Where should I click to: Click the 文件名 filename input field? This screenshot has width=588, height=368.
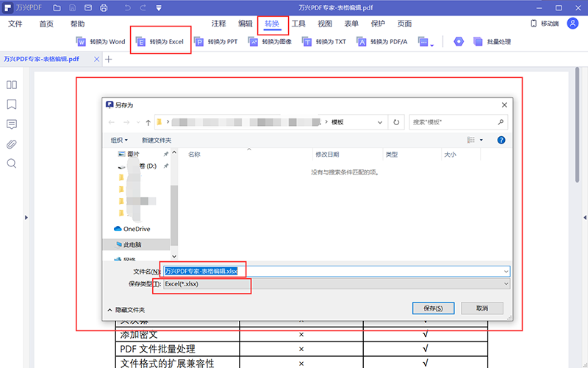[x=337, y=271]
